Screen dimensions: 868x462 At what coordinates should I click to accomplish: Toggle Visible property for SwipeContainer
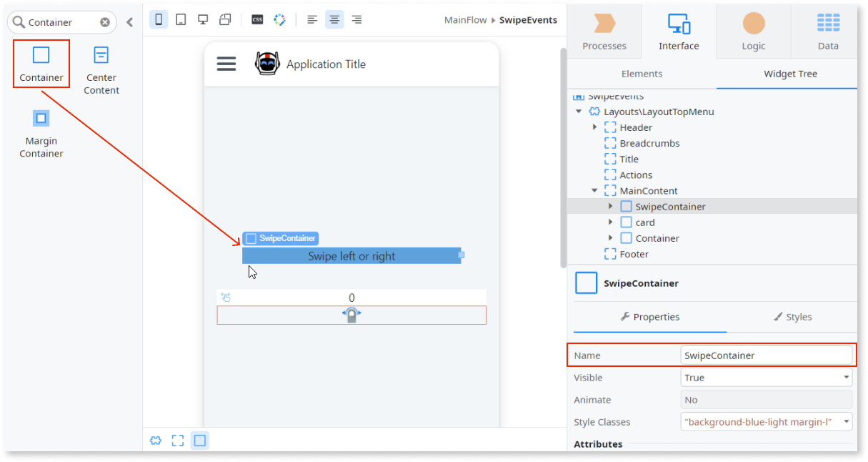click(x=765, y=377)
